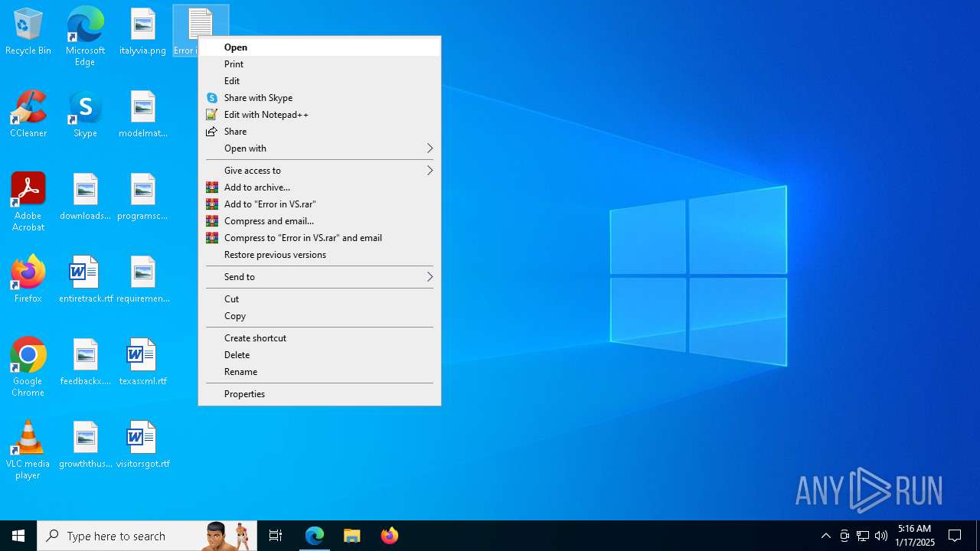The height and width of the screenshot is (551, 980).
Task: Select the requiremen... file icon
Action: tap(142, 280)
